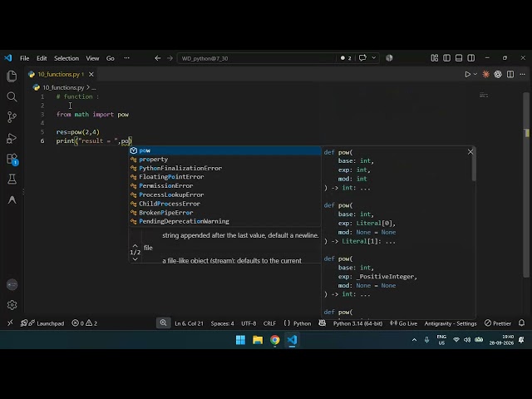Open the File menu
Viewport: 532px width, 399px height.
click(24, 58)
